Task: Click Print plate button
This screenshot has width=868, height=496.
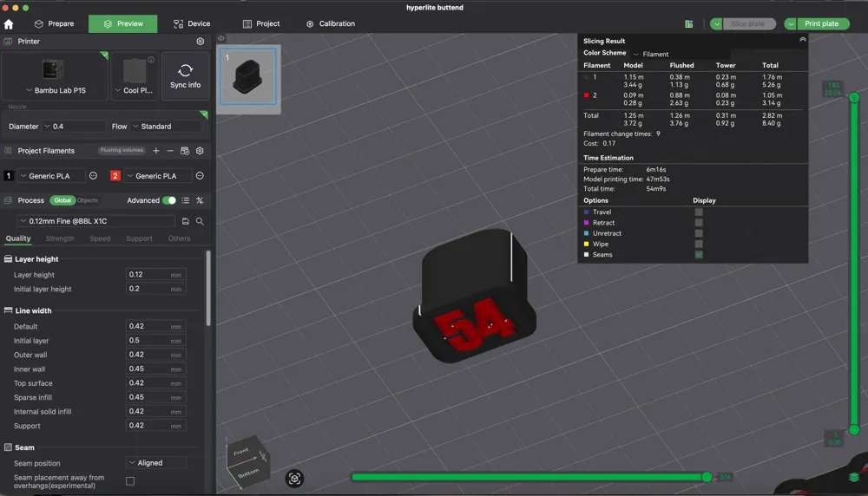Action: [x=822, y=23]
